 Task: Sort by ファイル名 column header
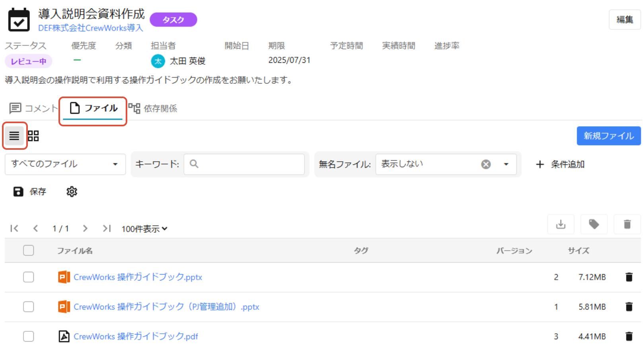tap(75, 251)
